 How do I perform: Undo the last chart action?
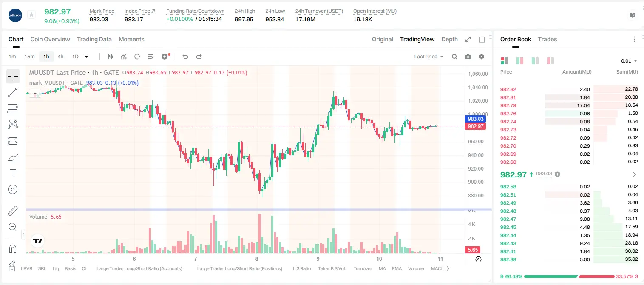click(x=185, y=57)
